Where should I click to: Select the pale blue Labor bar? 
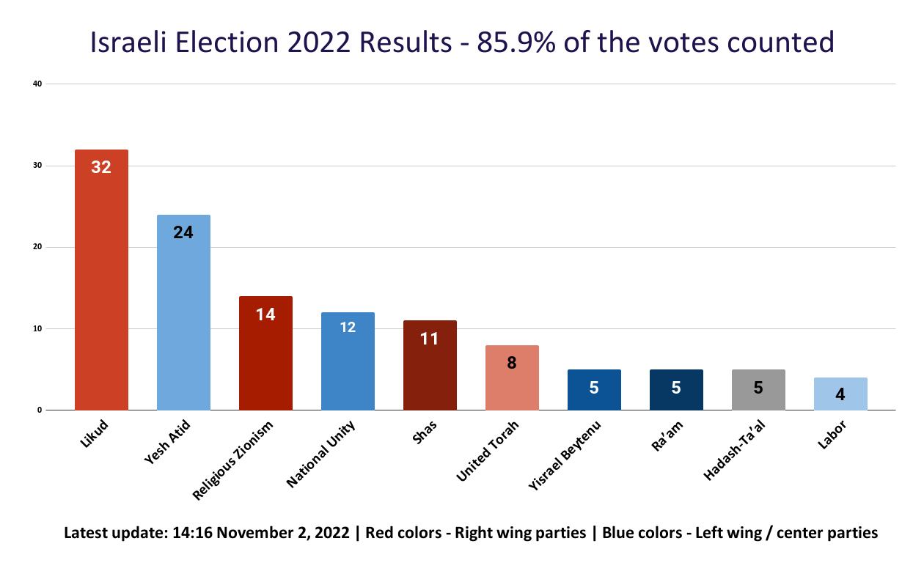click(x=840, y=394)
